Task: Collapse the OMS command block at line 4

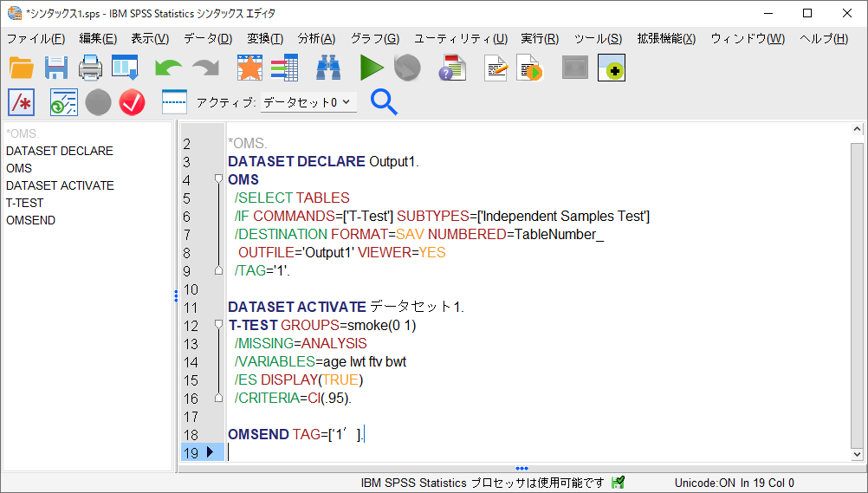Action: coord(218,179)
